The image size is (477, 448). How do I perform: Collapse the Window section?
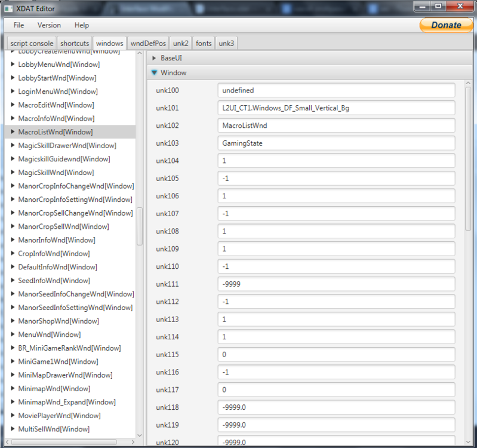(154, 73)
